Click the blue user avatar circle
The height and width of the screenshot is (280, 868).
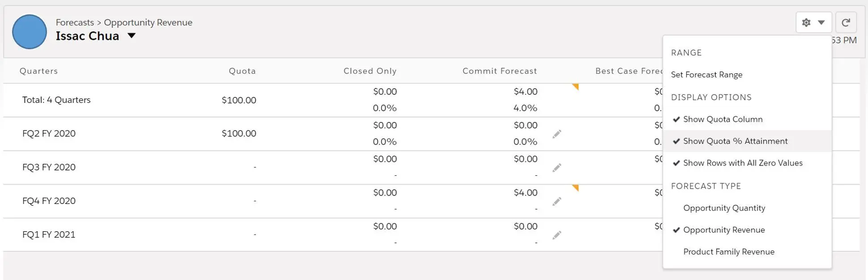(x=30, y=32)
